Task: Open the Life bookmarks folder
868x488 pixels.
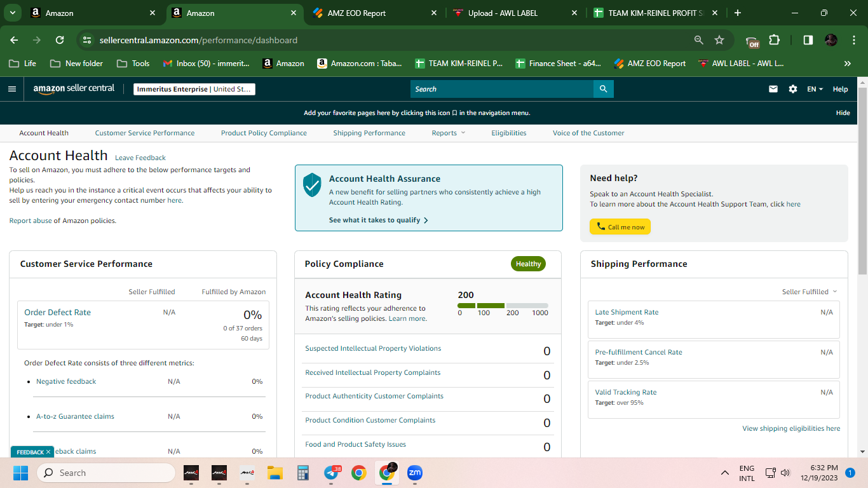Action: click(x=22, y=64)
